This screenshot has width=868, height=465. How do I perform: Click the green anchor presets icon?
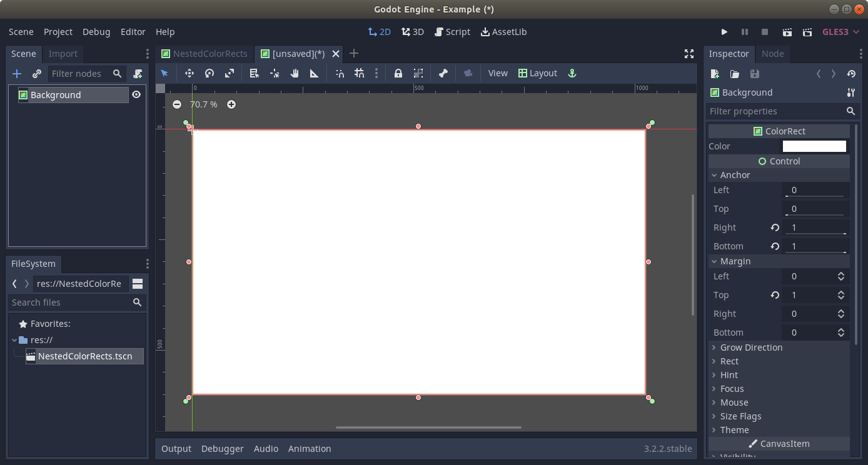(x=572, y=73)
